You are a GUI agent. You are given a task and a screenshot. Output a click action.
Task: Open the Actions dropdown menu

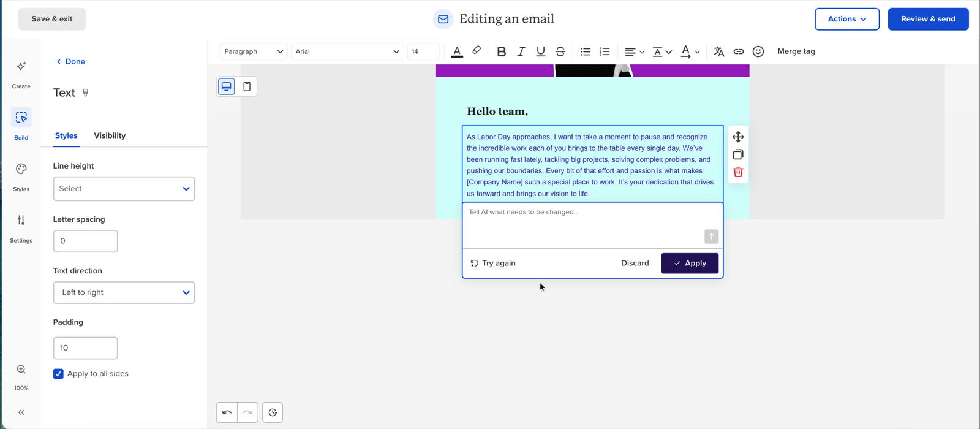click(846, 19)
